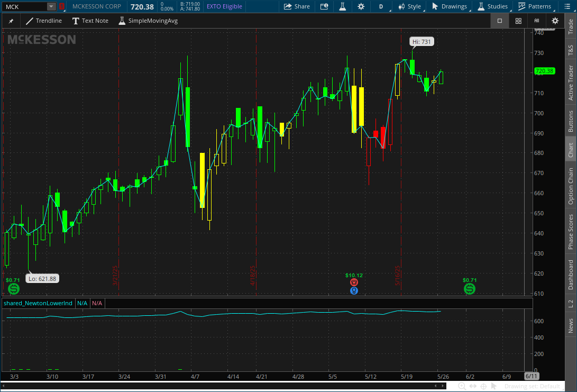This screenshot has width=577, height=392.
Task: Select the single chart layout toggle
Action: tap(500, 21)
